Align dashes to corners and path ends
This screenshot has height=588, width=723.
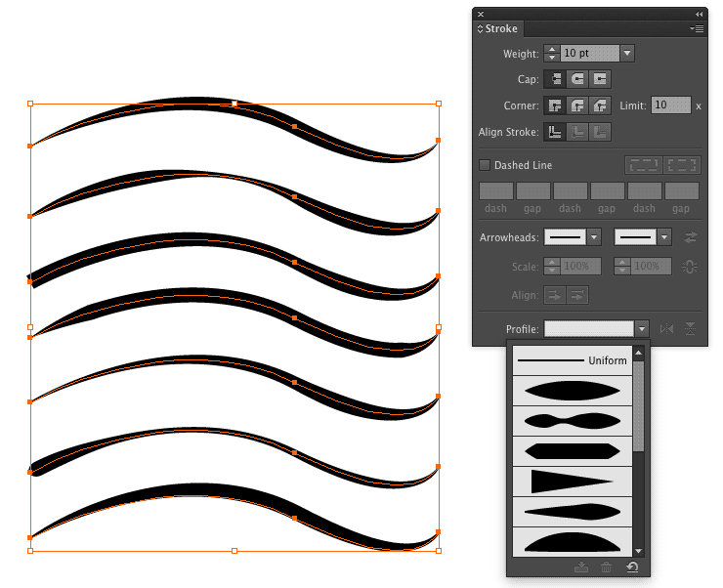click(682, 165)
